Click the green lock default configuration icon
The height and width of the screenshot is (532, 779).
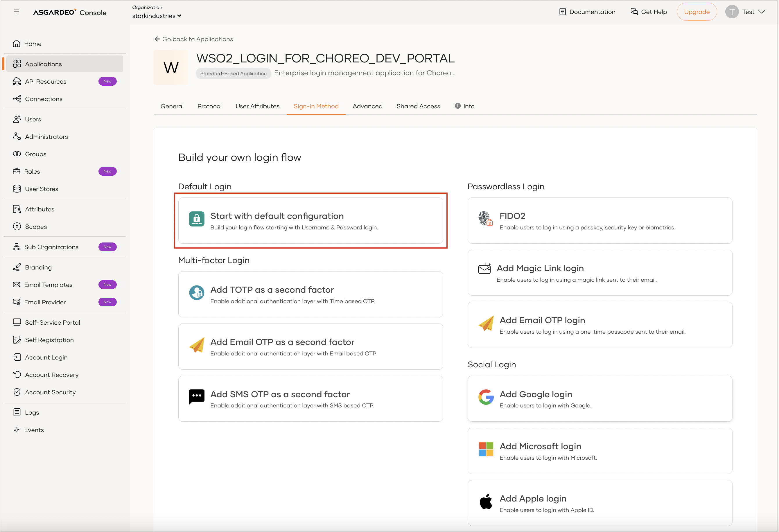click(x=197, y=219)
